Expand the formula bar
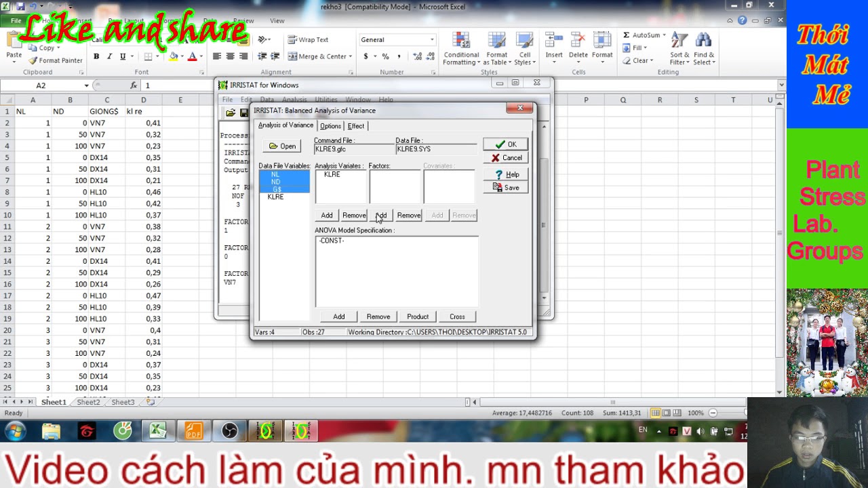The height and width of the screenshot is (488, 868). click(781, 85)
